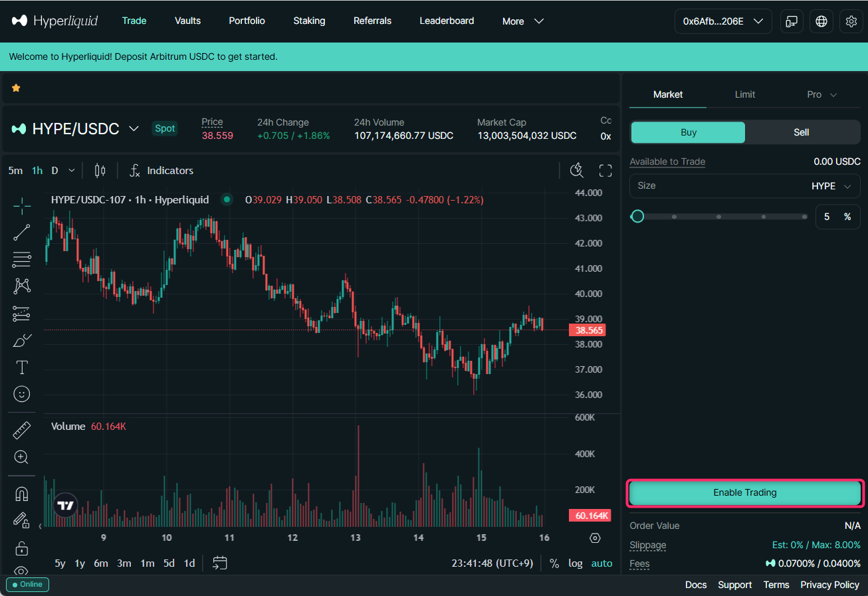Toggle log scale on the price axis

pos(575,563)
